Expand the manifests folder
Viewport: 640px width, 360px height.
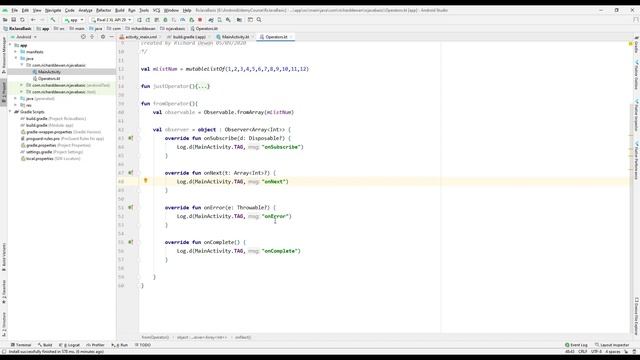coord(16,52)
